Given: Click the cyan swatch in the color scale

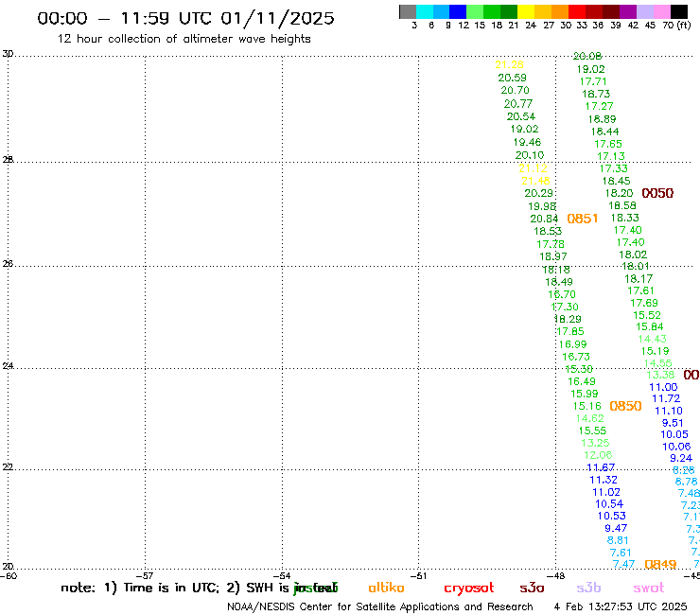Looking at the screenshot, I should click(x=425, y=11).
